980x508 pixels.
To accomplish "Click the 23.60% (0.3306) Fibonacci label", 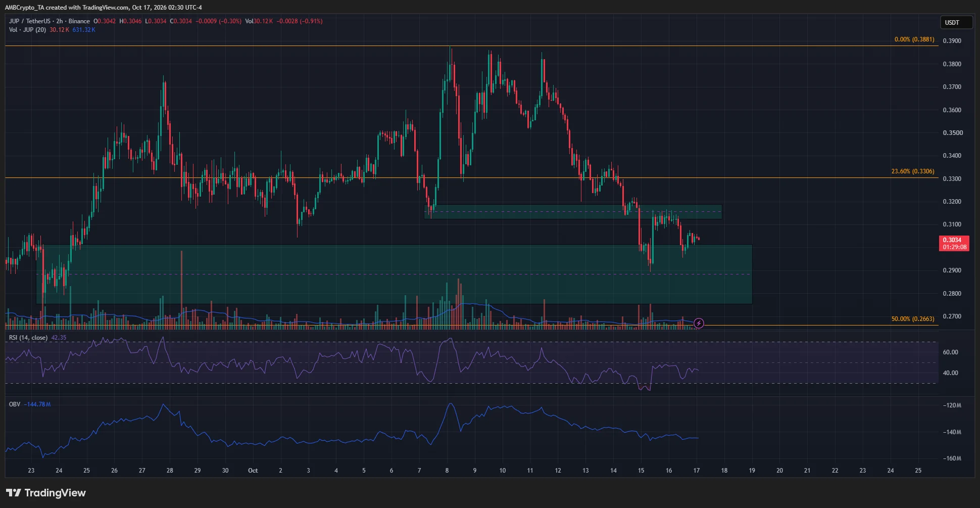I will click(x=913, y=171).
